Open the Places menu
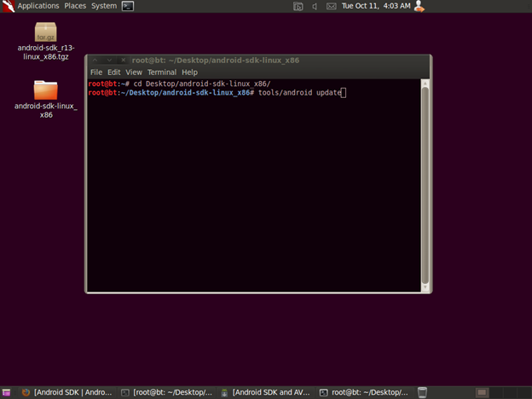The image size is (532, 399). pos(75,6)
